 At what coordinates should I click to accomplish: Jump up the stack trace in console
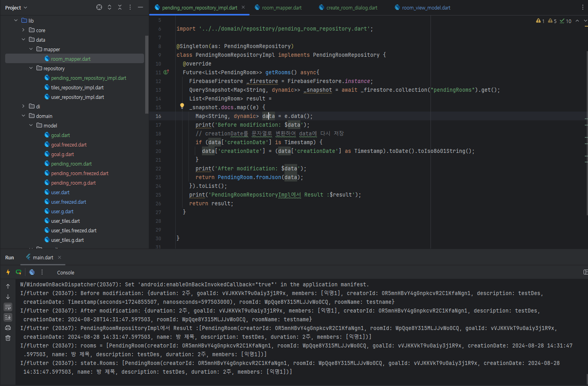click(x=8, y=286)
